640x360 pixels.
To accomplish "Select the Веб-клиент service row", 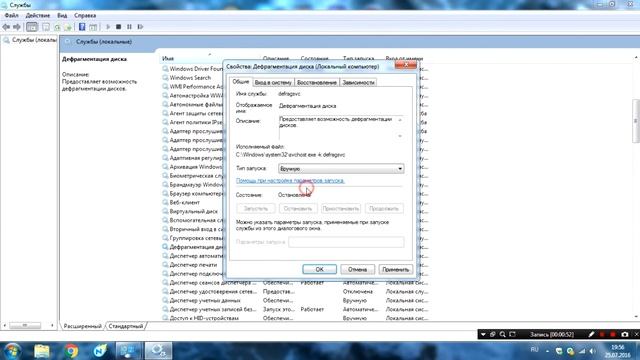I will (x=184, y=202).
